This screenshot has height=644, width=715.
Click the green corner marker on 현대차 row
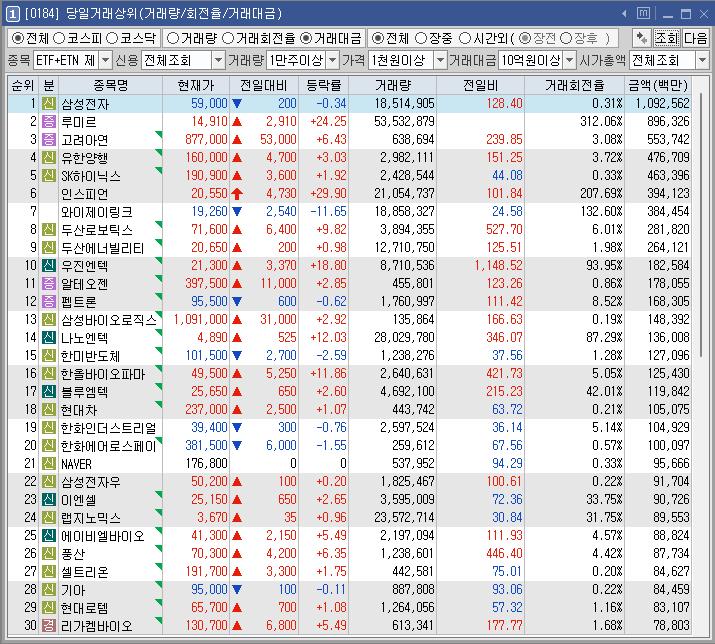pyautogui.click(x=159, y=405)
